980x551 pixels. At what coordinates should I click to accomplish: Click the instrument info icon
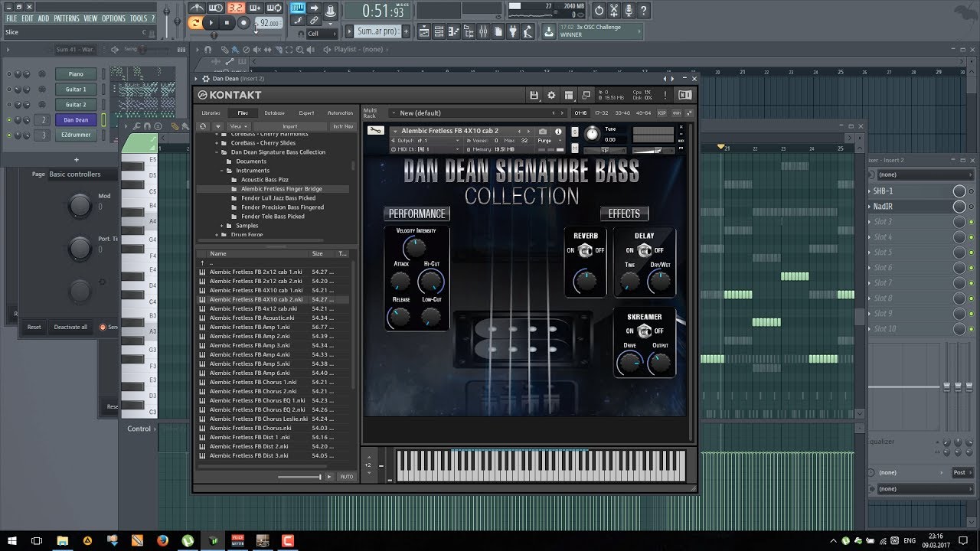tap(558, 132)
